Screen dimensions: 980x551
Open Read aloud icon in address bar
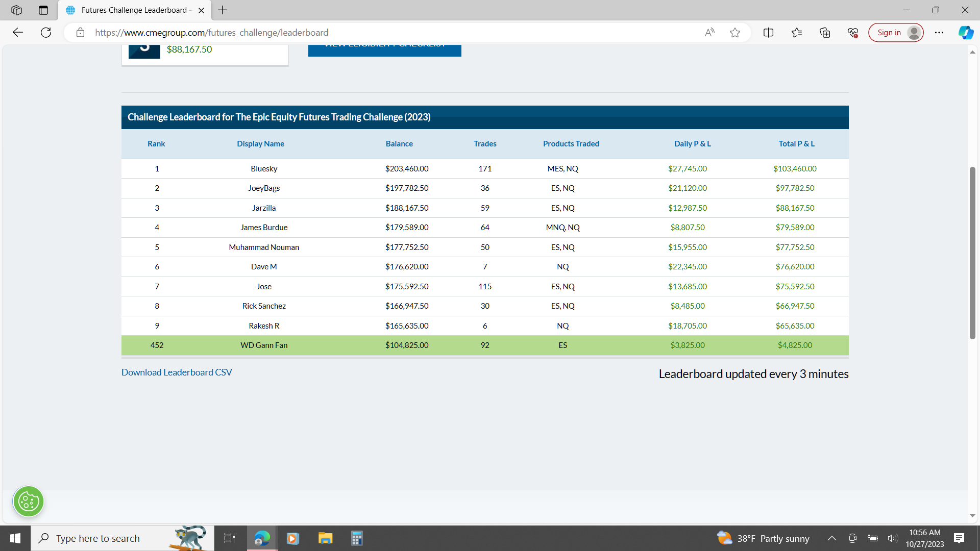709,33
